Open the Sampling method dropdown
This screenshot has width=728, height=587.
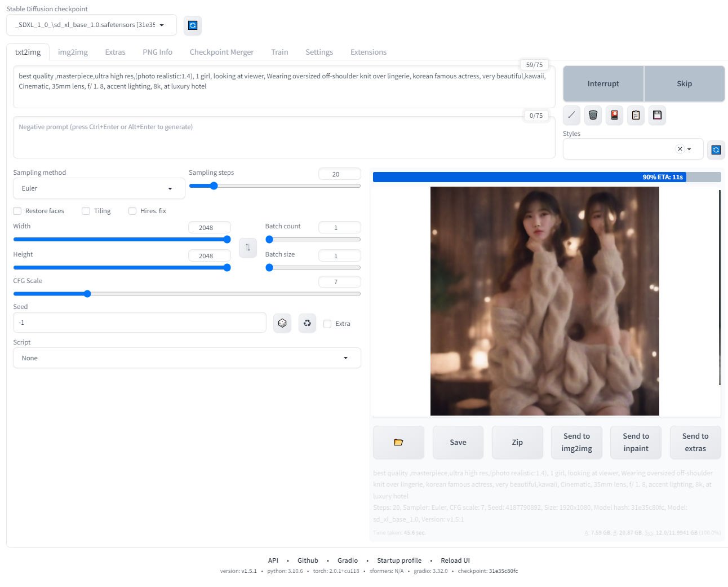click(99, 189)
